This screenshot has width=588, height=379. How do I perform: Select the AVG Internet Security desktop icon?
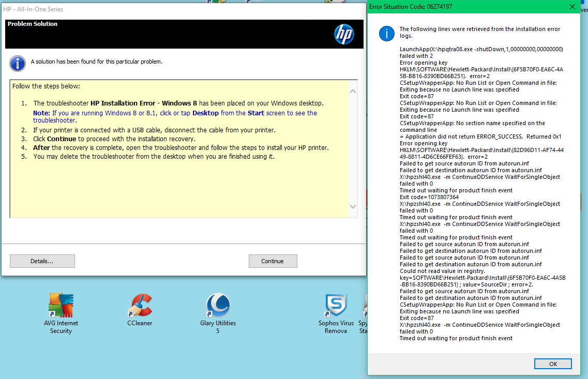click(61, 313)
